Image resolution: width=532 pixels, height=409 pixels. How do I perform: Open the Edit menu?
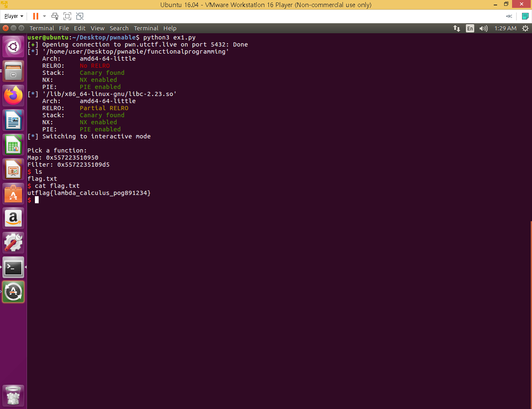point(80,28)
